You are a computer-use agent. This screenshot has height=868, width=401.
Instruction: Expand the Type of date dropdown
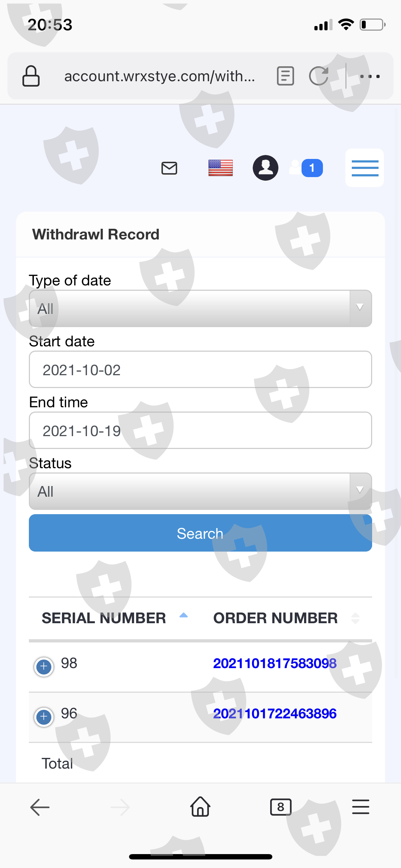pos(200,308)
